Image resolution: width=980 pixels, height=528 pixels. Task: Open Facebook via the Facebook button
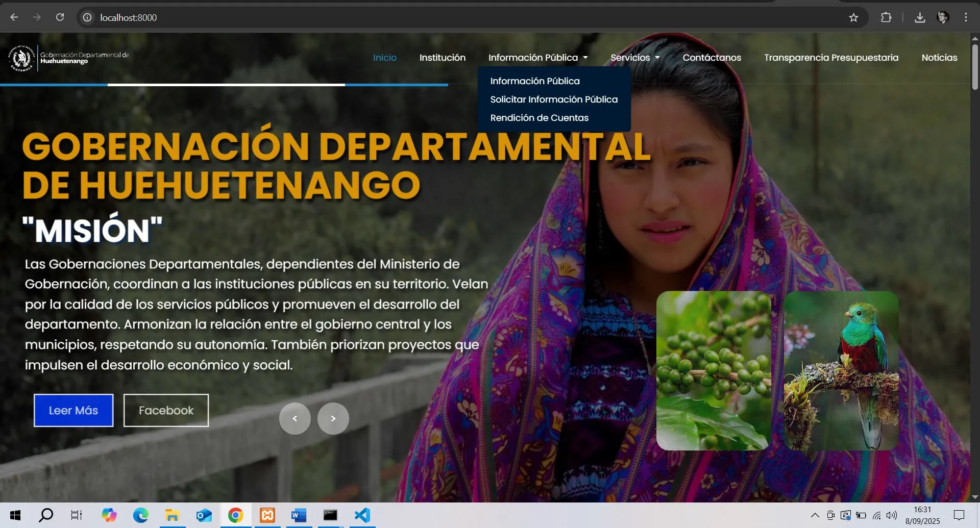[165, 410]
